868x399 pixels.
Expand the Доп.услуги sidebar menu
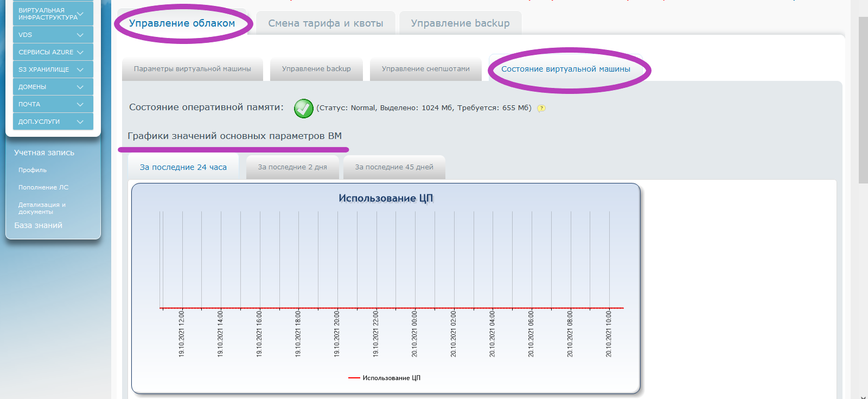(53, 122)
